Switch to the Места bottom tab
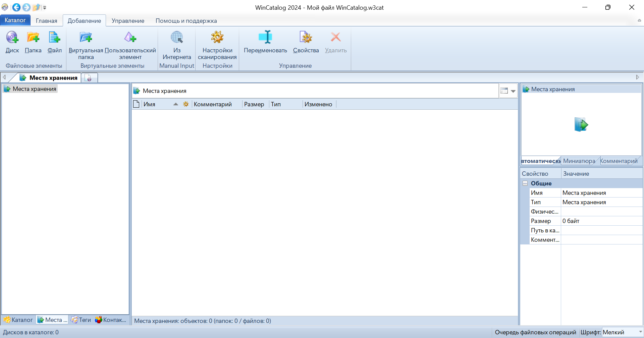Screen dimensions: 644x338 52,320
